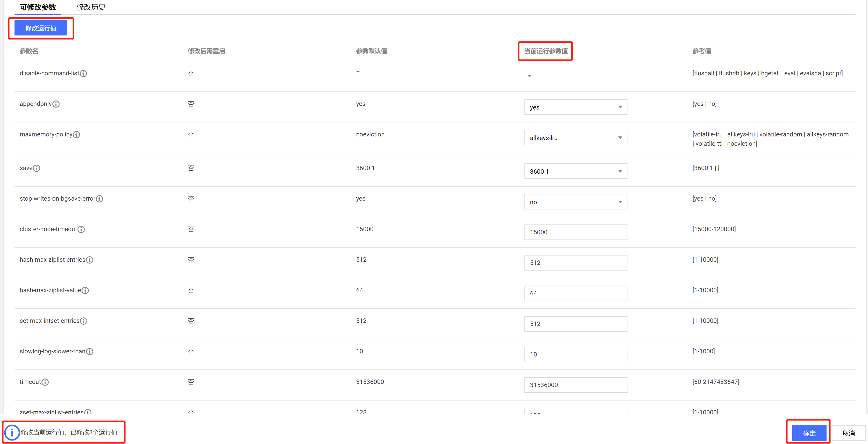Image resolution: width=868 pixels, height=444 pixels.
Task: Click cluster-node-timeout value input field
Action: pyautogui.click(x=575, y=232)
